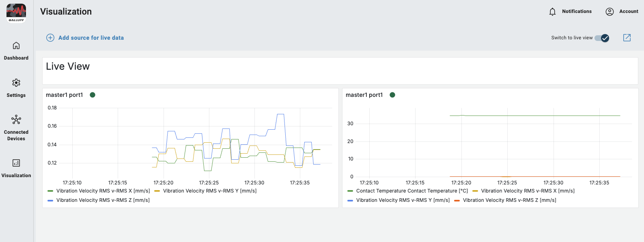Click the green status dot on right chart

click(392, 95)
